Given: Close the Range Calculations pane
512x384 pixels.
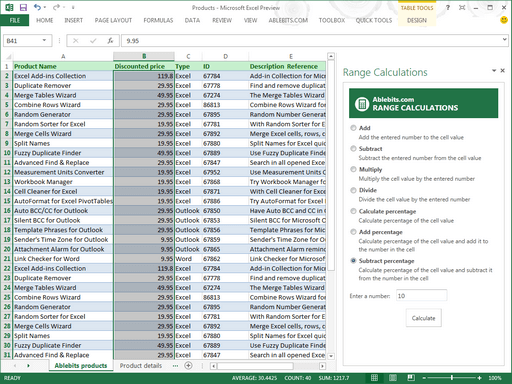Looking at the screenshot, I should pyautogui.click(x=502, y=70).
